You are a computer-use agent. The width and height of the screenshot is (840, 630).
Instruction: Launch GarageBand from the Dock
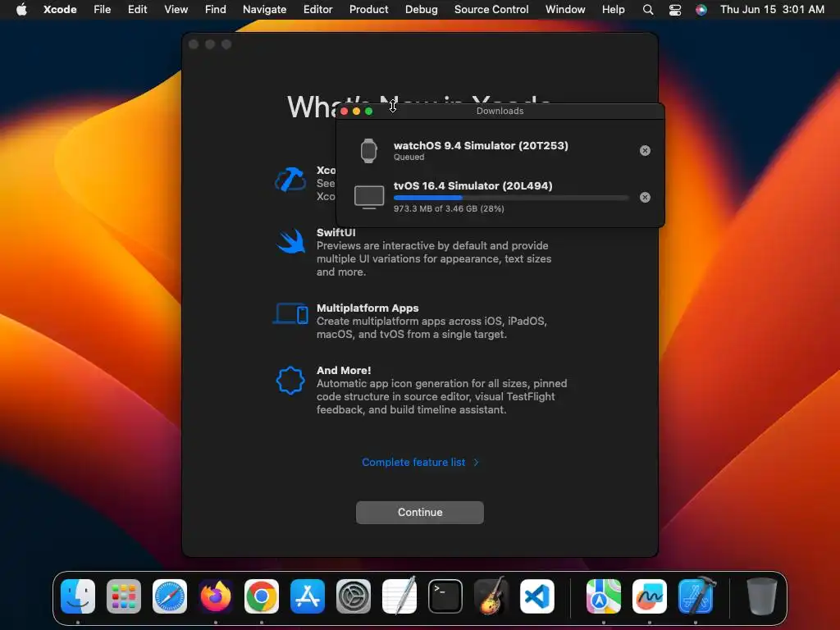click(491, 596)
